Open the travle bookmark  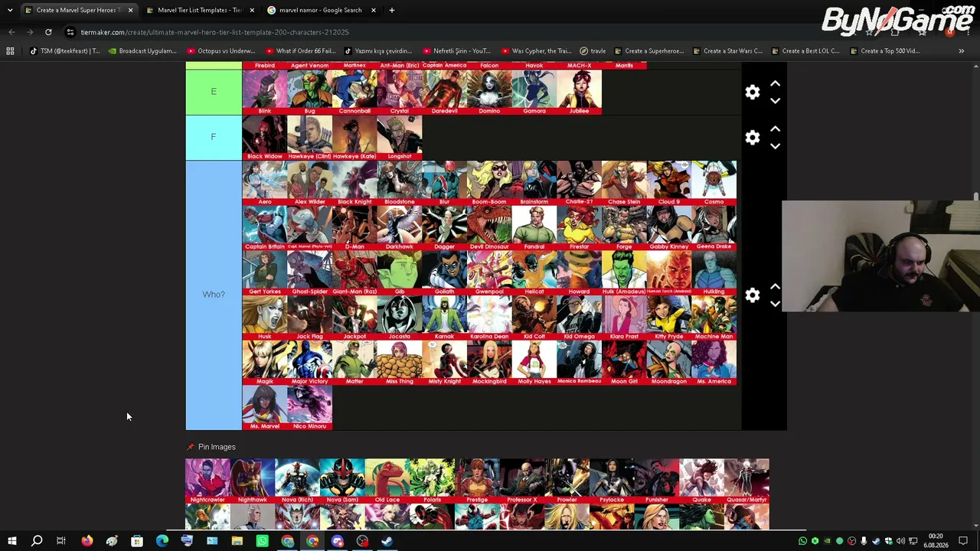[x=593, y=51]
